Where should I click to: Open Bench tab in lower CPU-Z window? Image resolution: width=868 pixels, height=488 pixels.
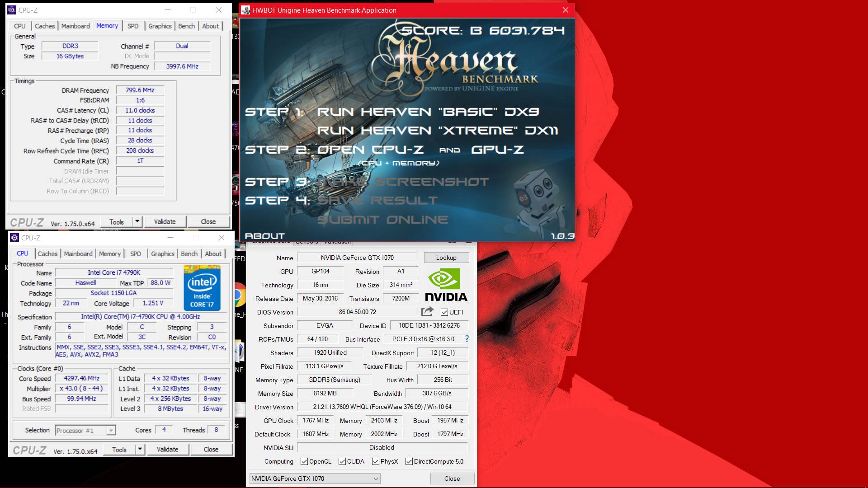tap(189, 253)
